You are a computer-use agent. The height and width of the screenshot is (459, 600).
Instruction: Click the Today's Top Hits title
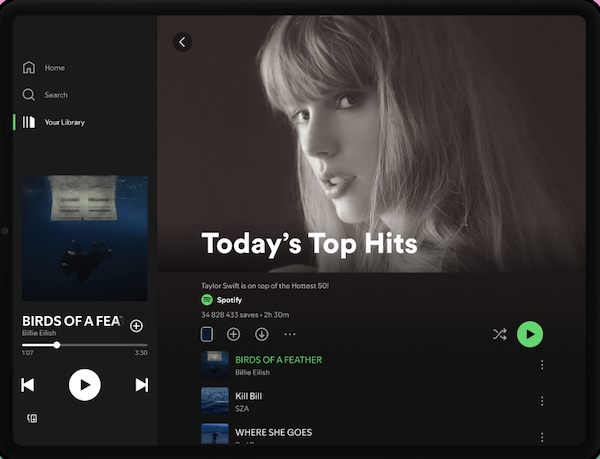tap(309, 244)
